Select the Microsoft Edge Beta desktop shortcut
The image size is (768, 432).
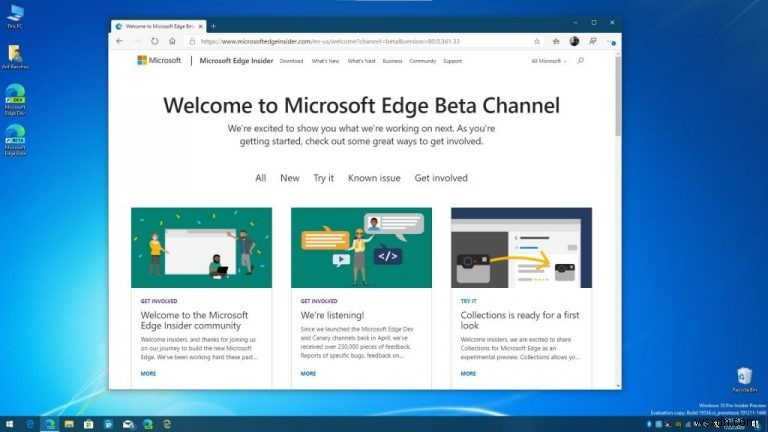click(15, 140)
